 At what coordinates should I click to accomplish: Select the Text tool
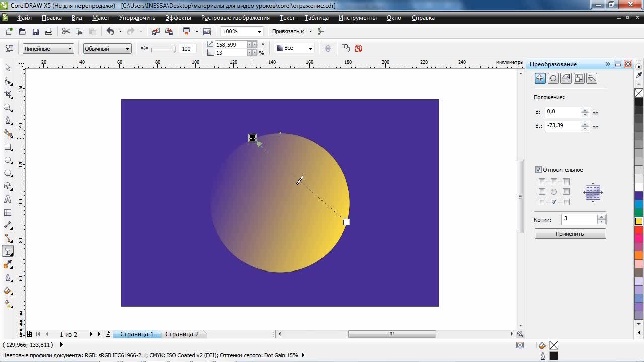coord(8,199)
